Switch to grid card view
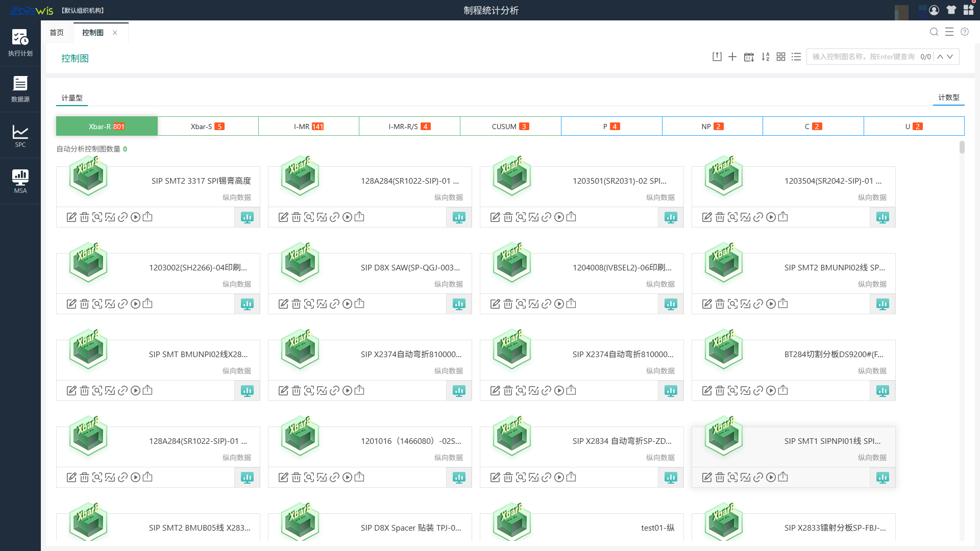Viewport: 980px width, 551px height. coord(781,57)
